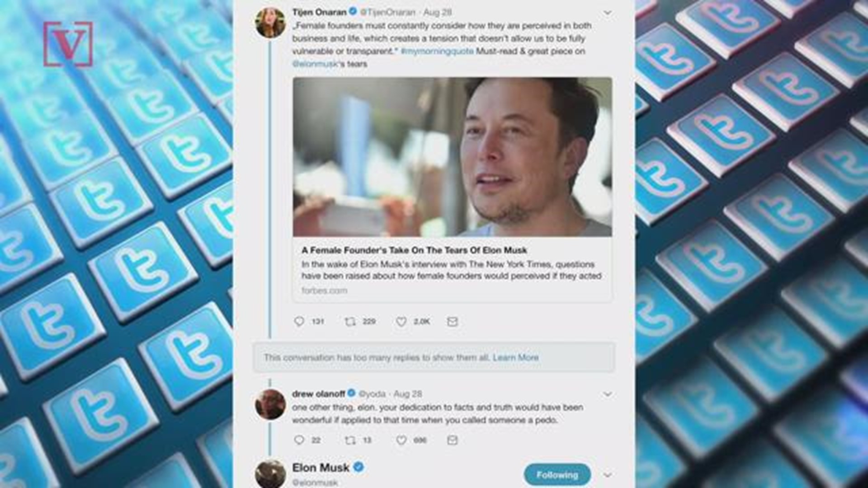Retweet drew olanoff's tweet

(x=350, y=440)
